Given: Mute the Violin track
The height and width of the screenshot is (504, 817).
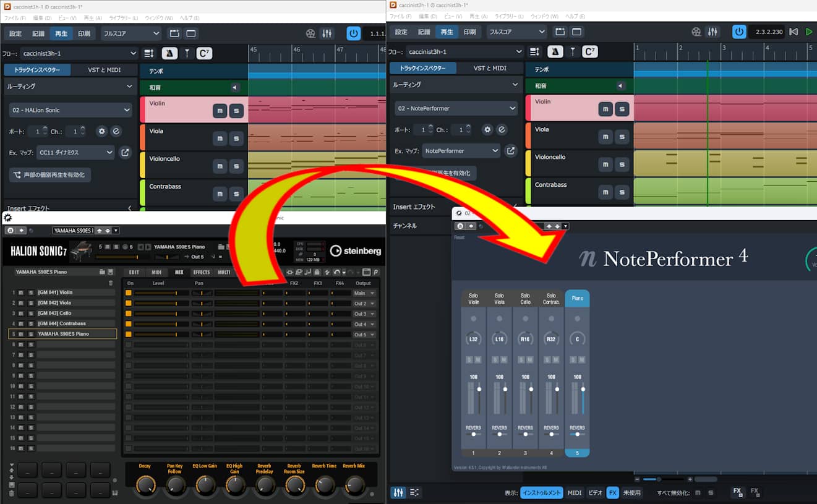Looking at the screenshot, I should pos(220,110).
